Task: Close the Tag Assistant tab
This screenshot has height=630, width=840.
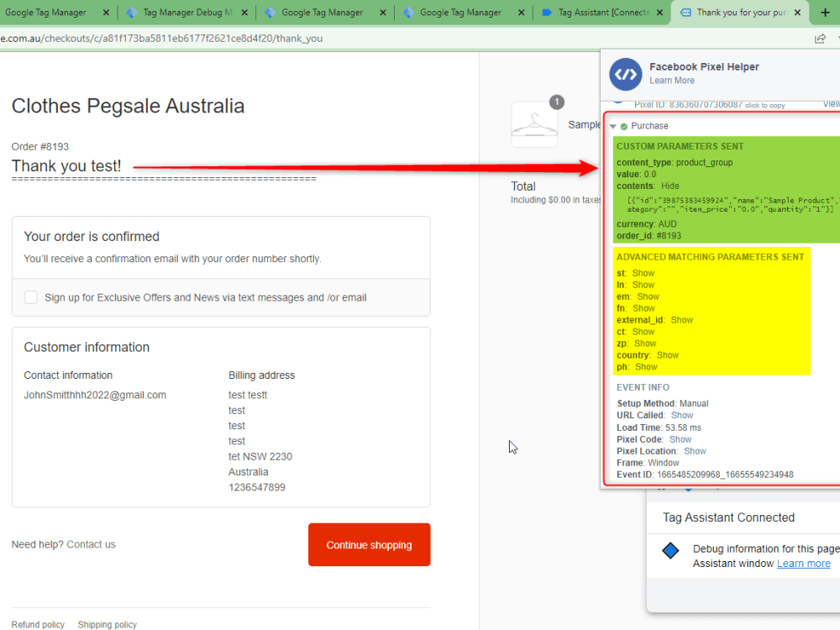Action: (x=659, y=13)
